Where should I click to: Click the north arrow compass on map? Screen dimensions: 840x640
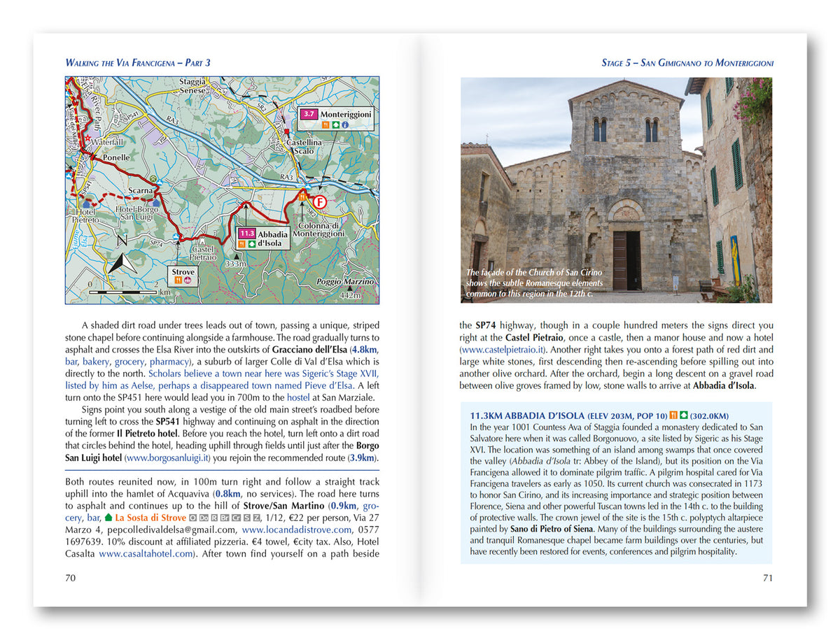coord(123,262)
